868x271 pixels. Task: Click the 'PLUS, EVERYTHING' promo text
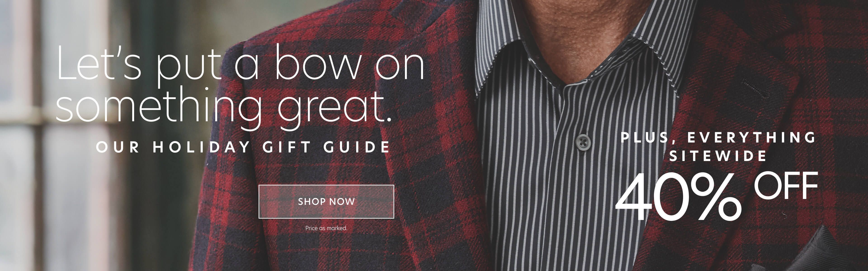718,137
